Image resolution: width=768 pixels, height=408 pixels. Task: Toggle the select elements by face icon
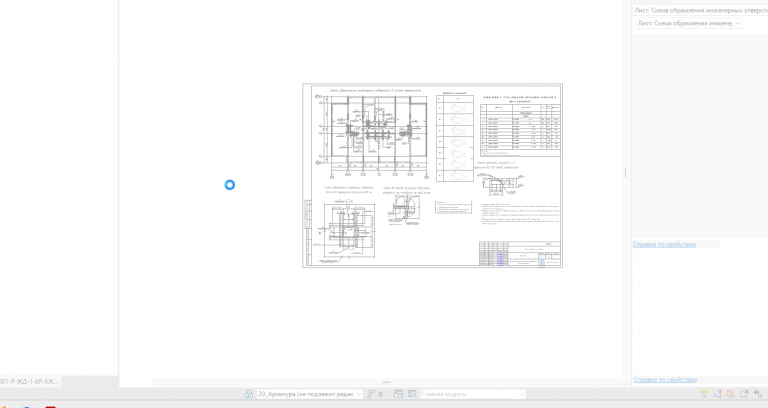click(x=744, y=394)
